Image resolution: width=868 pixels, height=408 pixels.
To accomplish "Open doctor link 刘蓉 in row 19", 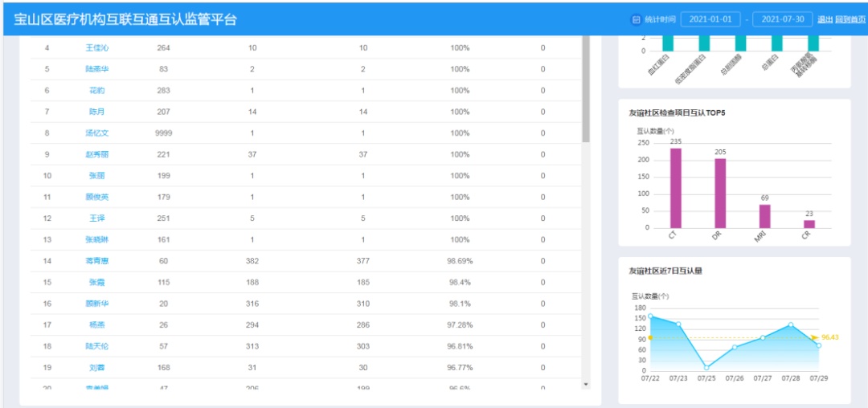I will (x=97, y=367).
